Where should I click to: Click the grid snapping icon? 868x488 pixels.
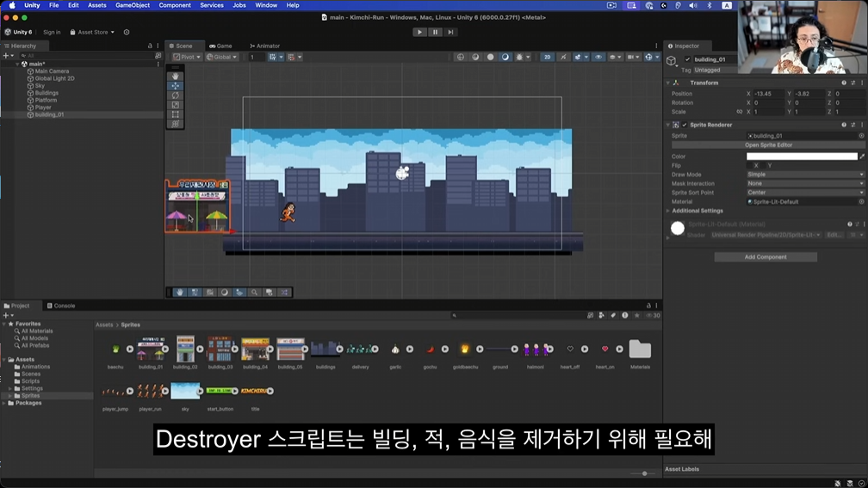pyautogui.click(x=273, y=57)
